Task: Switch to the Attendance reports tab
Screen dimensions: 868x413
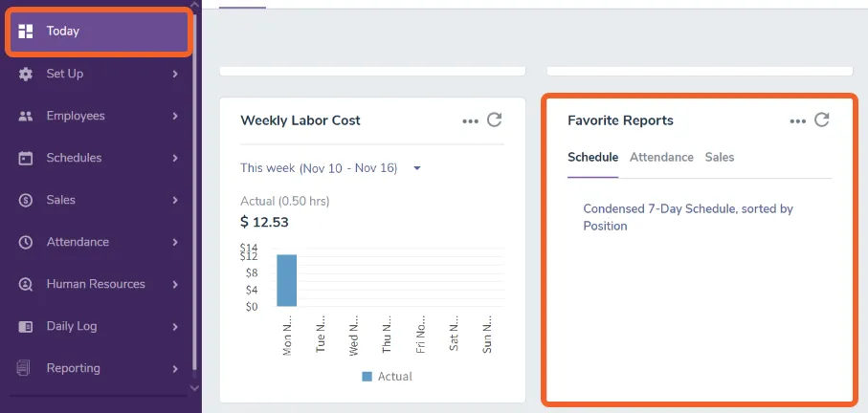Action: tap(661, 158)
